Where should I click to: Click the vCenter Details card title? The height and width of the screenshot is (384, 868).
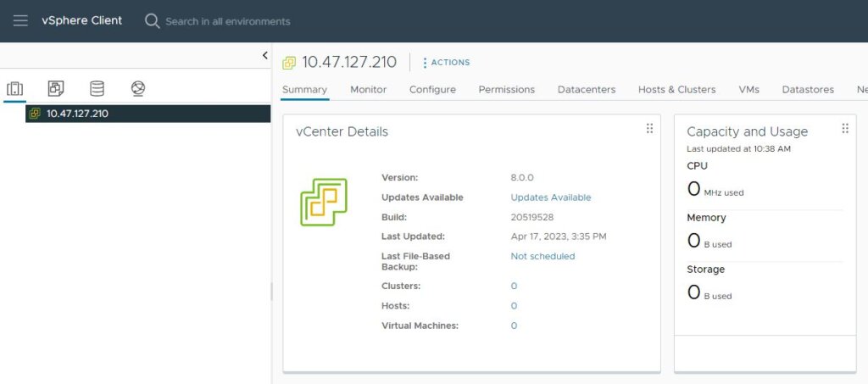tap(342, 131)
